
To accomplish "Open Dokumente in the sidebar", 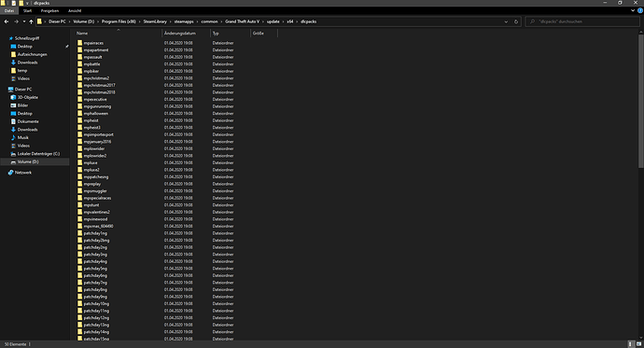I will pos(28,121).
